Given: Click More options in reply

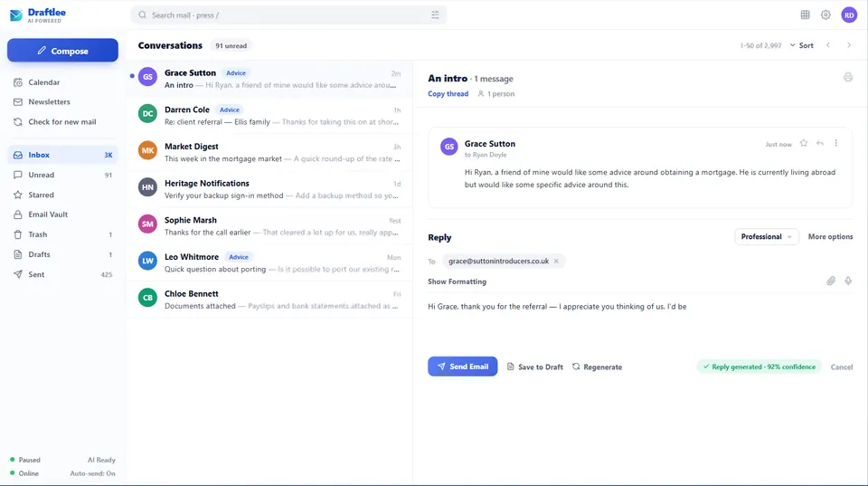Looking at the screenshot, I should click(830, 236).
